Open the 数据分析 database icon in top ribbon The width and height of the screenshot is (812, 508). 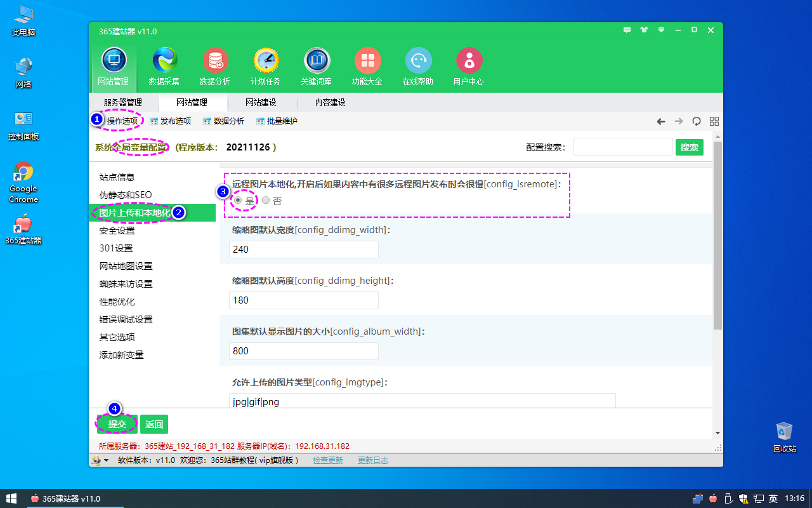pyautogui.click(x=215, y=67)
